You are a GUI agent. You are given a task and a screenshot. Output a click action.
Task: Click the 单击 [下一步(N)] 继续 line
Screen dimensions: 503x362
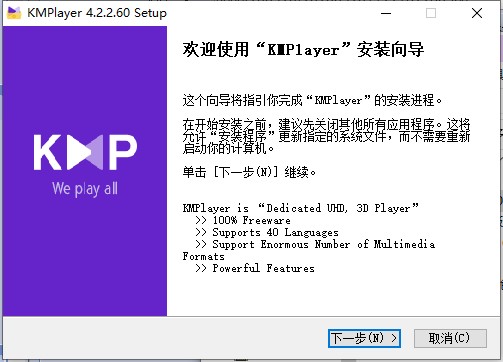click(249, 172)
